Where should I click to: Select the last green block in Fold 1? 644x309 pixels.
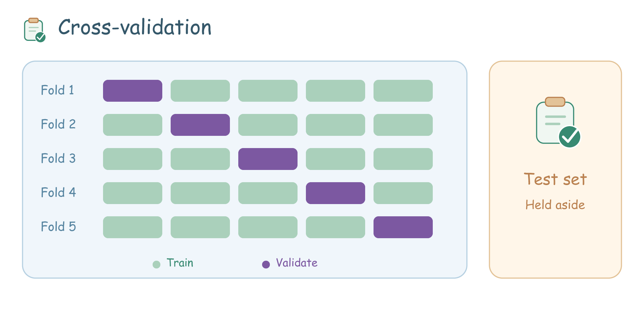(403, 91)
